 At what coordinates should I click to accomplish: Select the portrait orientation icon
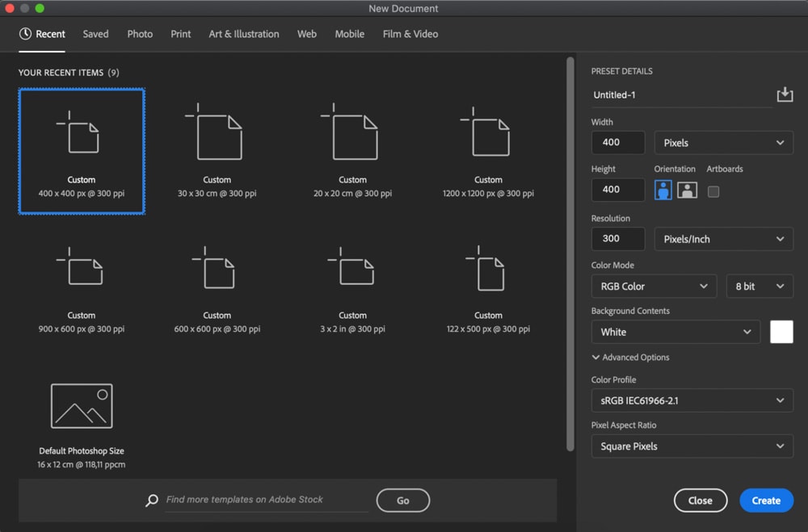pos(663,190)
